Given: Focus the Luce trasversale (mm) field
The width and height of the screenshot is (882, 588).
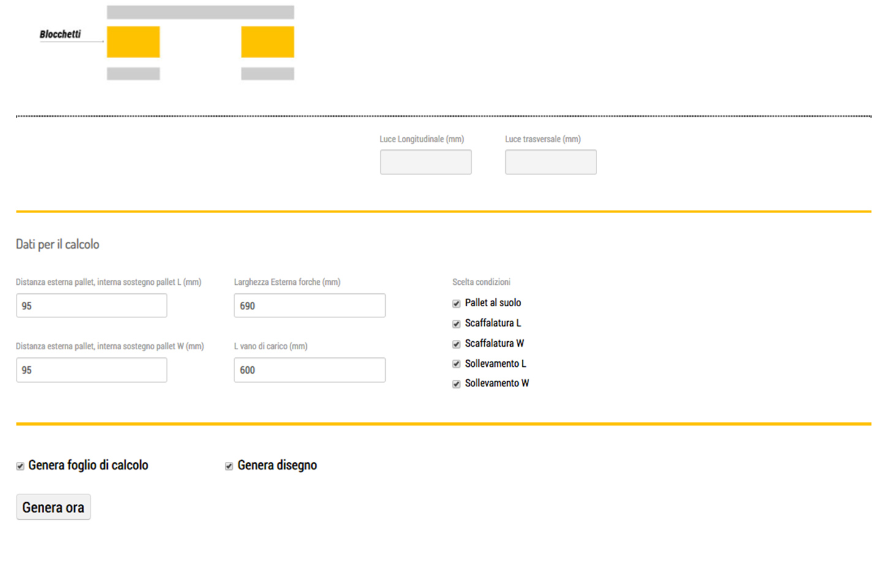Looking at the screenshot, I should click(x=550, y=162).
